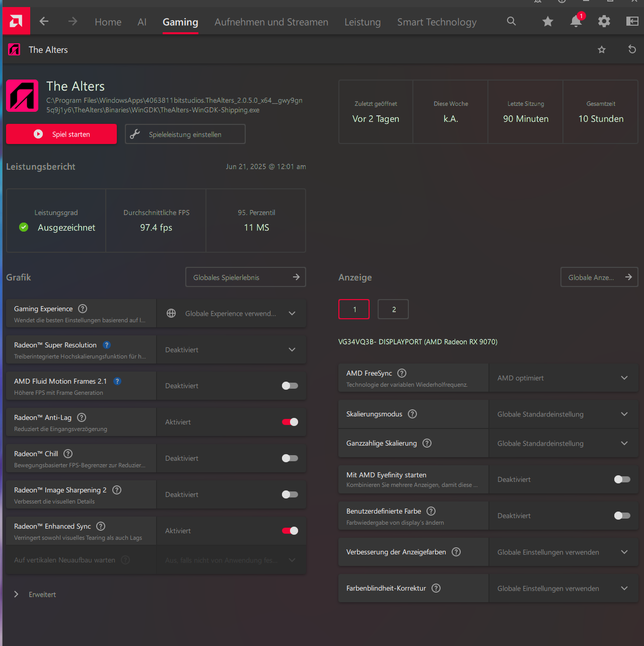
Task: Open Farbenblindheit-Korrektur dropdown
Action: 564,588
